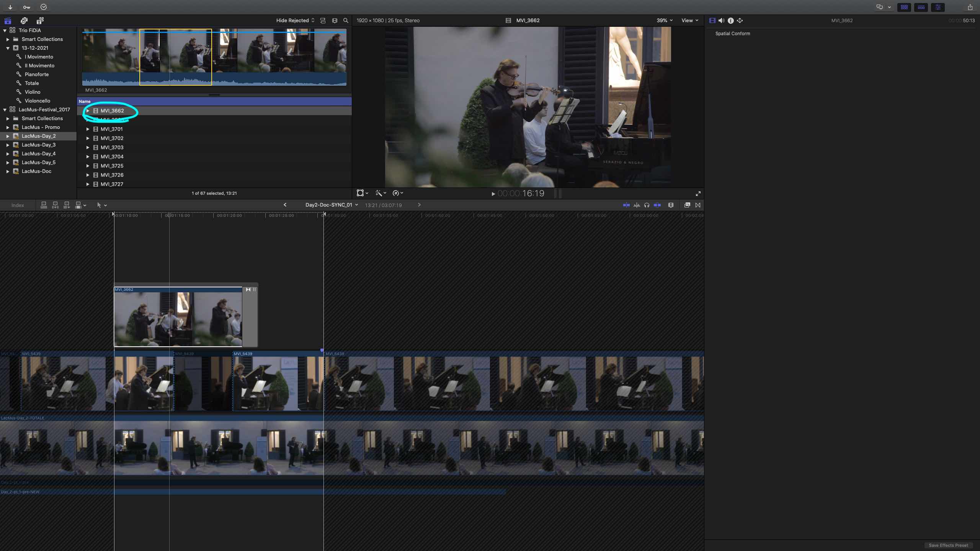
Task: Open the Day2-Doc-SYNC_01 project dropdown
Action: tap(332, 205)
